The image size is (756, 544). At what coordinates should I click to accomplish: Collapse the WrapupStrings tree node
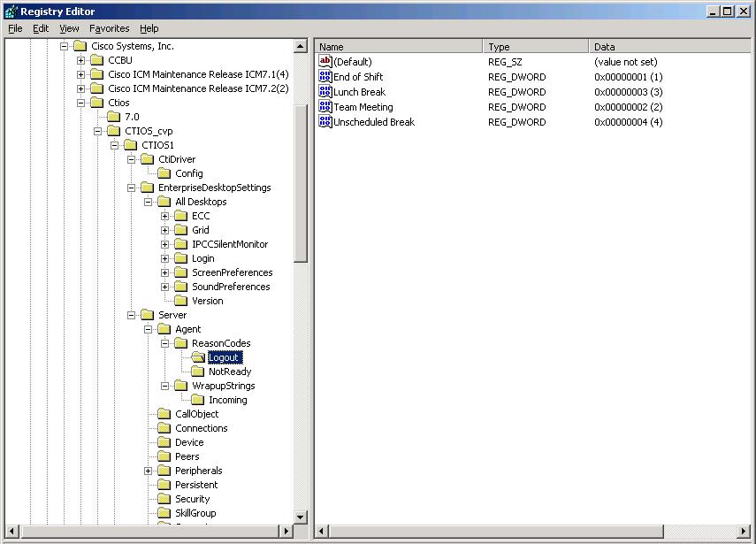tap(164, 386)
